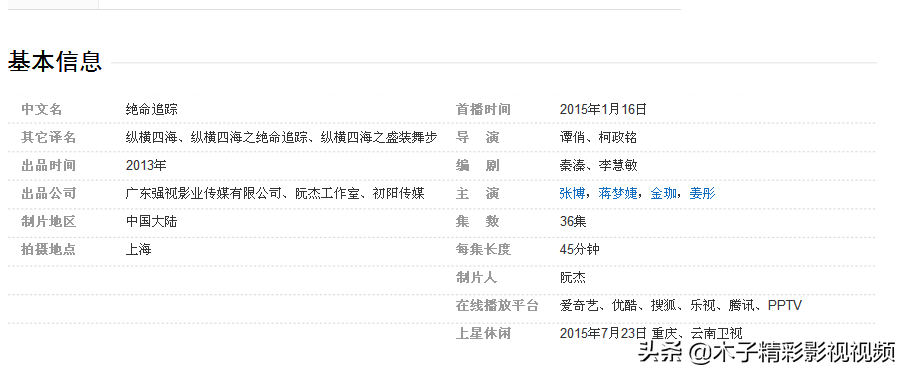Screen dimensions: 907x375
Task: Click the value 上海
Action: (138, 249)
